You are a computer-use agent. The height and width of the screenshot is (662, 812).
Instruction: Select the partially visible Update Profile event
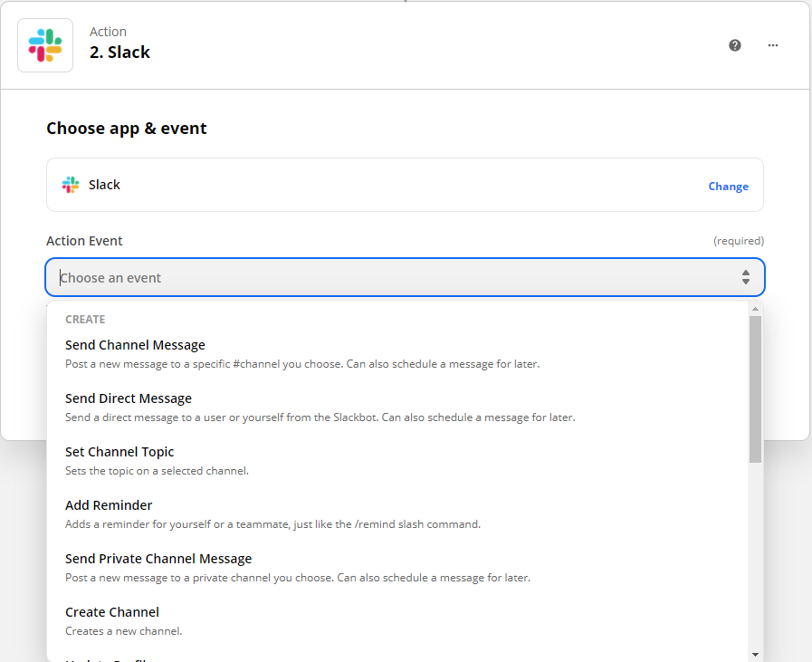109,658
